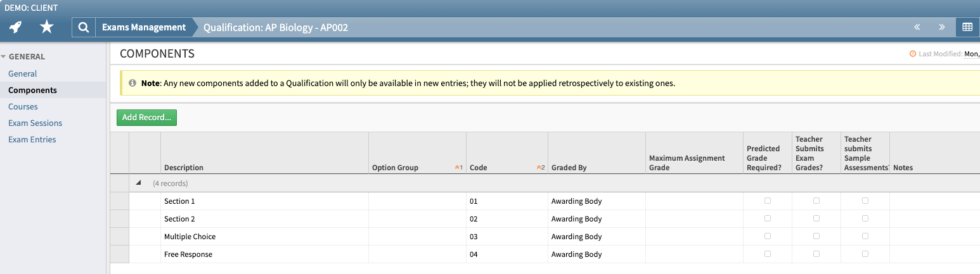Open the rocket launch pad icon
980x274 pixels.
tap(16, 27)
